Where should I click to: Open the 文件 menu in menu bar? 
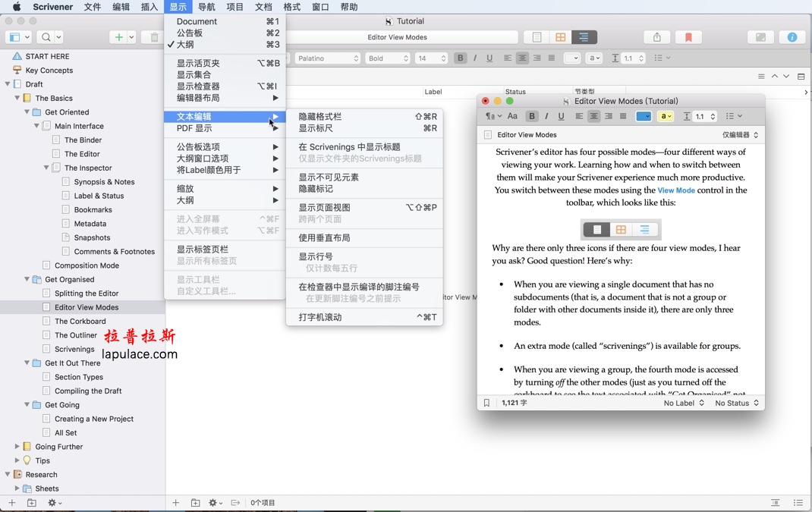[92, 7]
